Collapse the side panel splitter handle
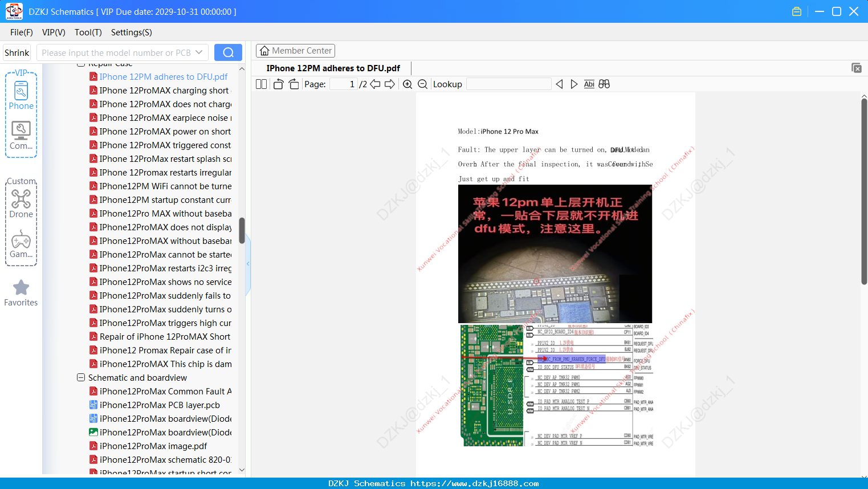The height and width of the screenshot is (489, 868). 248,264
